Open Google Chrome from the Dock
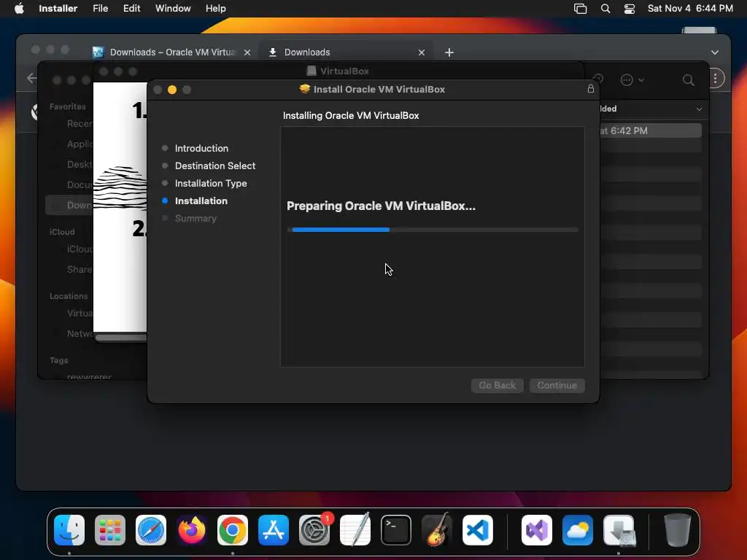Screen dimensions: 747x560 (x=233, y=530)
